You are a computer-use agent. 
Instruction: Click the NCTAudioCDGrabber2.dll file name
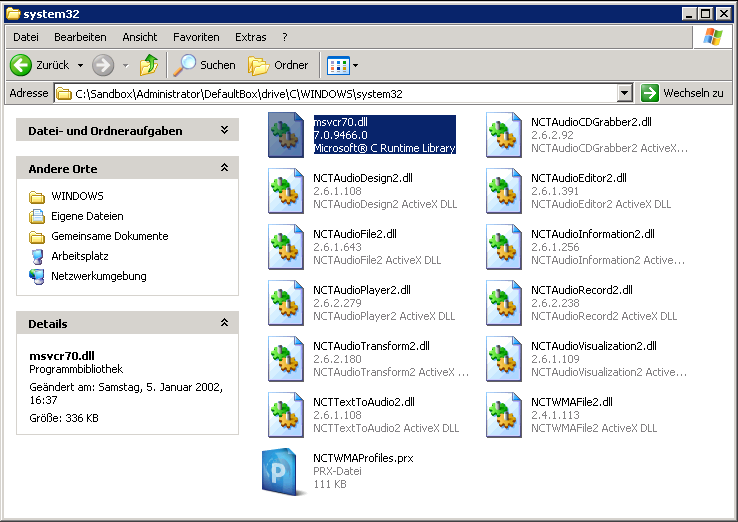point(591,122)
